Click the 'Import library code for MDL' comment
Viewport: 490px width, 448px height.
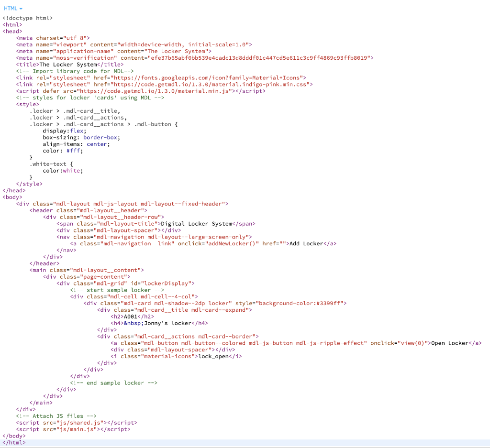75,71
